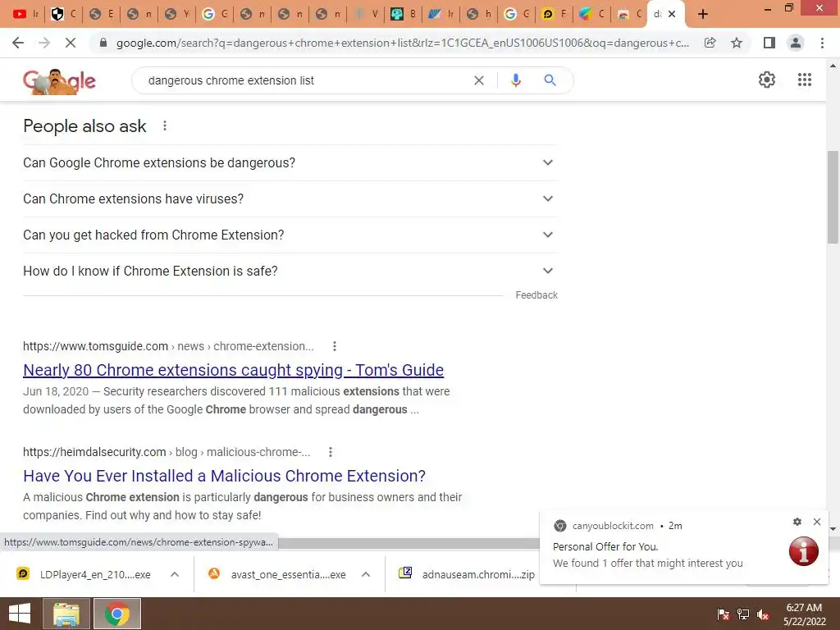
Task: Click the red info notification image
Action: [x=804, y=551]
